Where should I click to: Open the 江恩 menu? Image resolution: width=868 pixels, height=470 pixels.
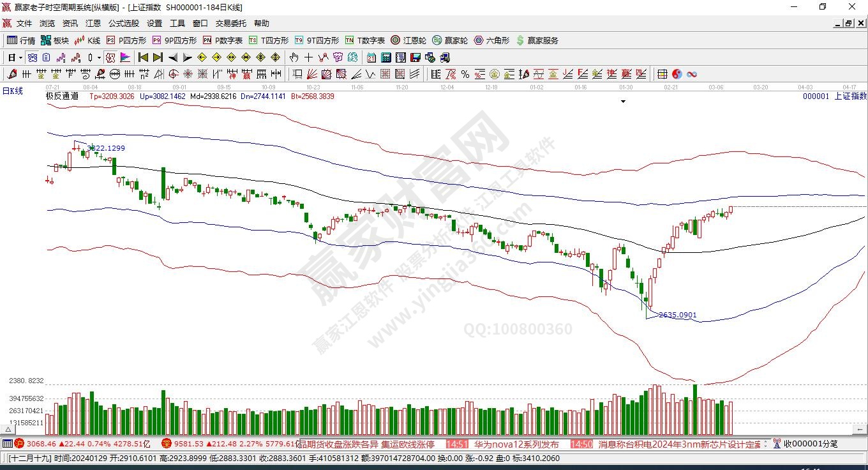point(93,24)
